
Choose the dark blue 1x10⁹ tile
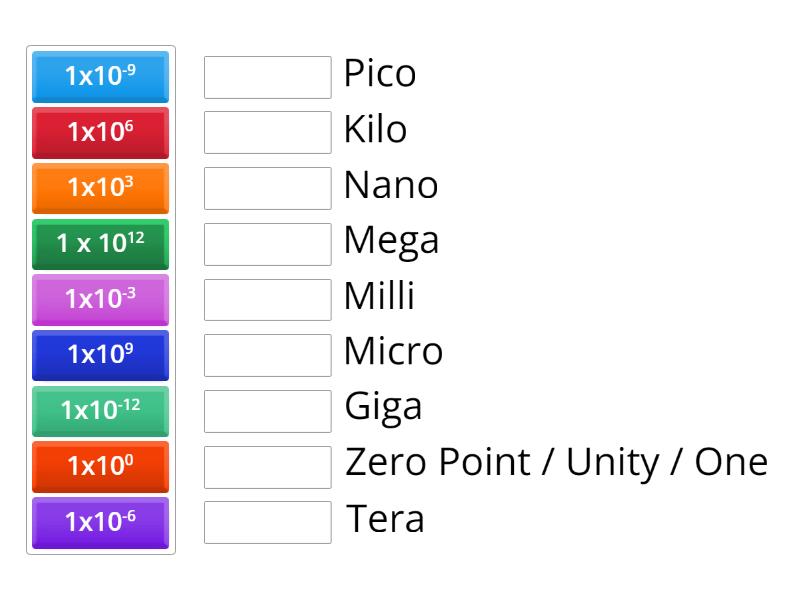click(100, 355)
